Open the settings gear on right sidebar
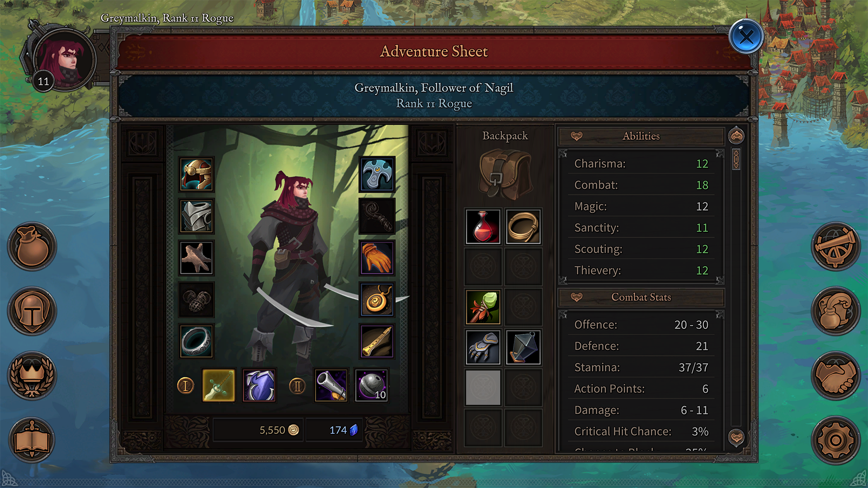 [x=835, y=440]
